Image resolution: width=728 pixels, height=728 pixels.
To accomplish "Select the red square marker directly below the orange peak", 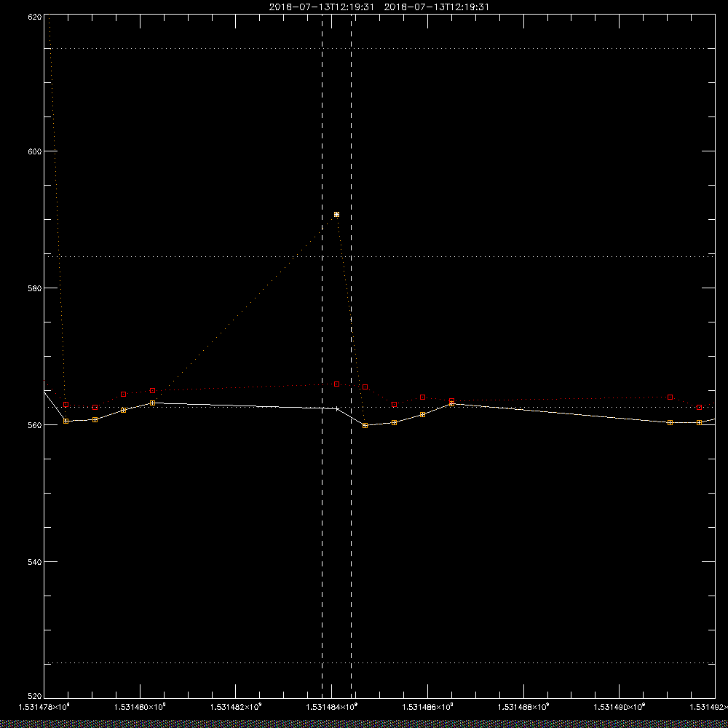I will point(336,384).
